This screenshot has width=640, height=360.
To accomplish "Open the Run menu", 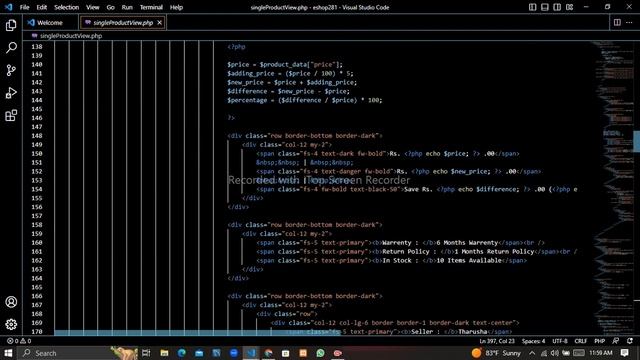I will 127,7.
